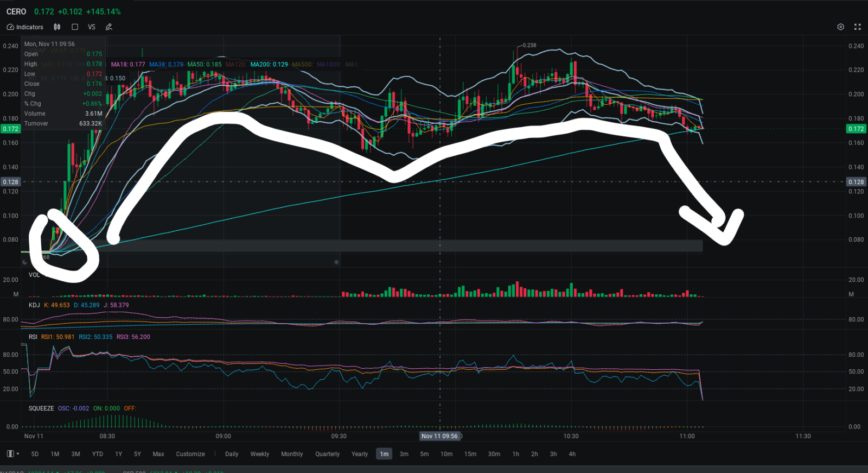Choose the 2h interval

point(534,454)
